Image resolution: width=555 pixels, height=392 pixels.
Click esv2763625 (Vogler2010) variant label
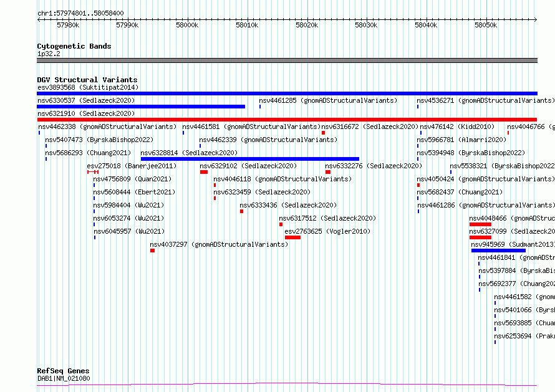[327, 231]
